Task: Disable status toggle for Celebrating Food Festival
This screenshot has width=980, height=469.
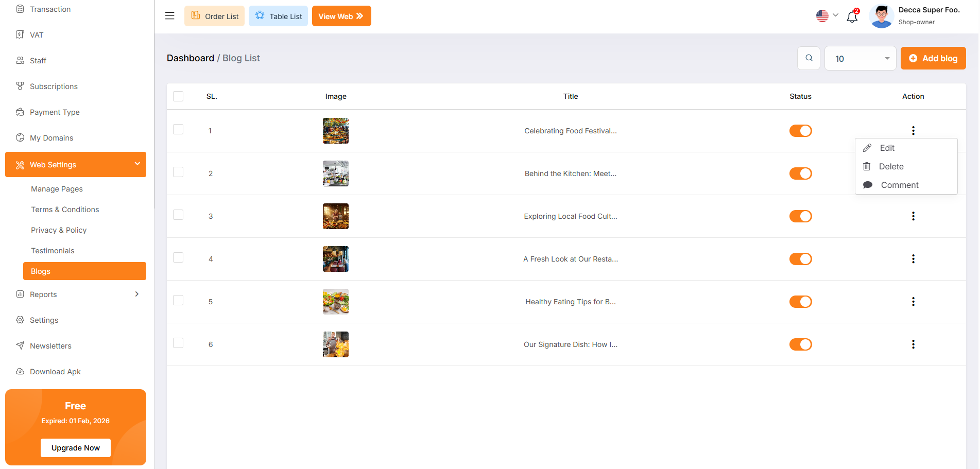Action: coord(800,131)
